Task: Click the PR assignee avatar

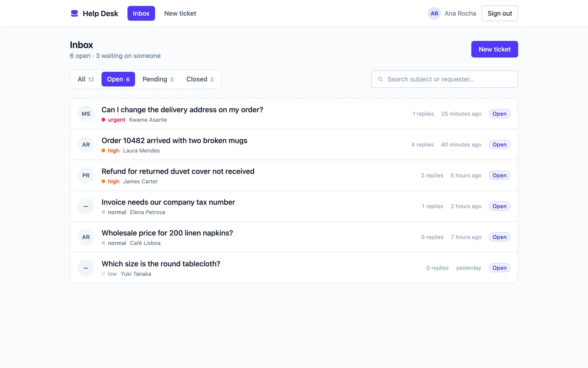Action: click(86, 175)
